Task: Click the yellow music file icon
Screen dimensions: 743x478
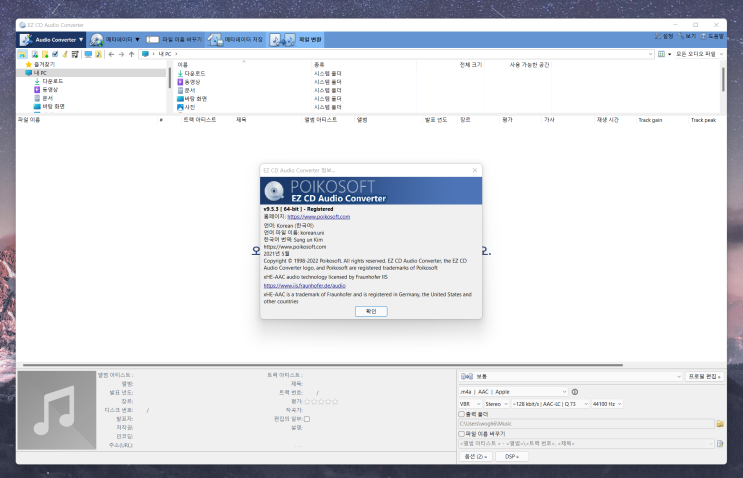Action: [99, 54]
